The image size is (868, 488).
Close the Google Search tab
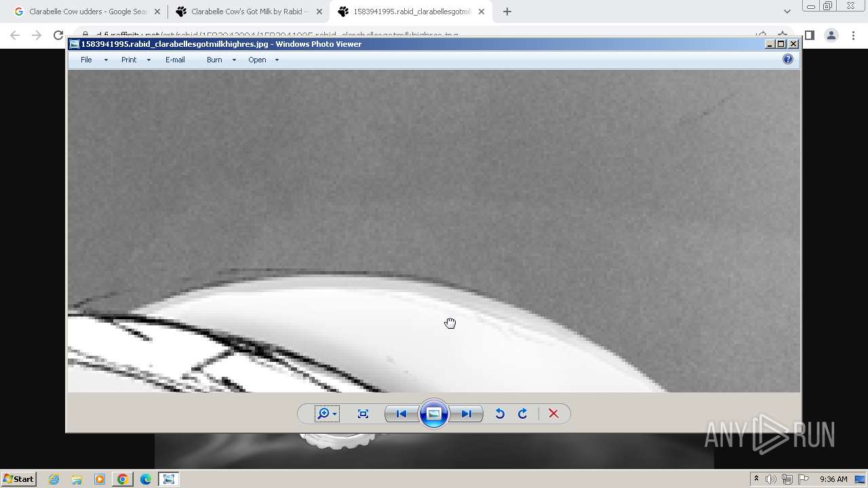click(157, 12)
